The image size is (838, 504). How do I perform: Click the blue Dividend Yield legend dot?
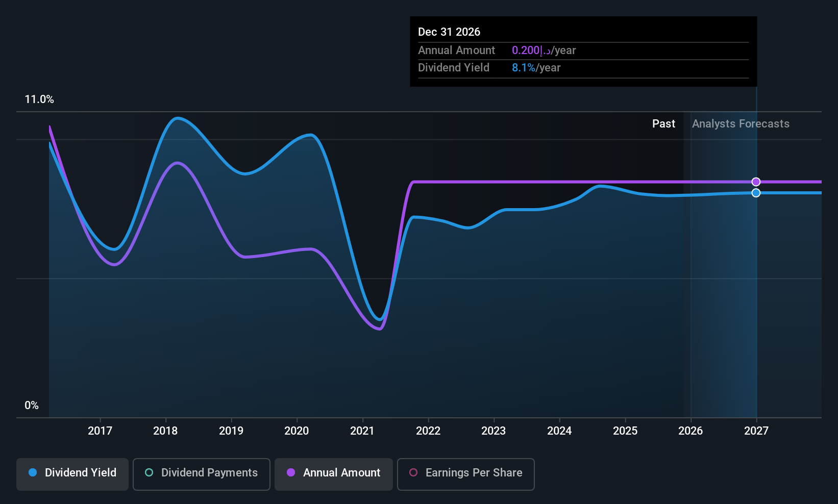click(x=33, y=473)
